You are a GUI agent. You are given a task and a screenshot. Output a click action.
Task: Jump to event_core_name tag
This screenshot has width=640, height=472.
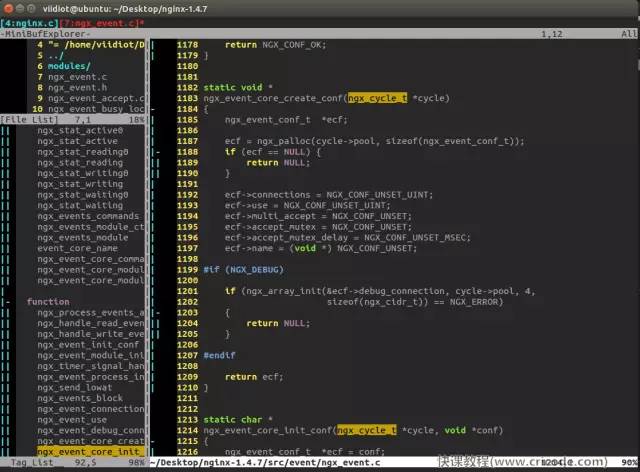click(x=78, y=249)
